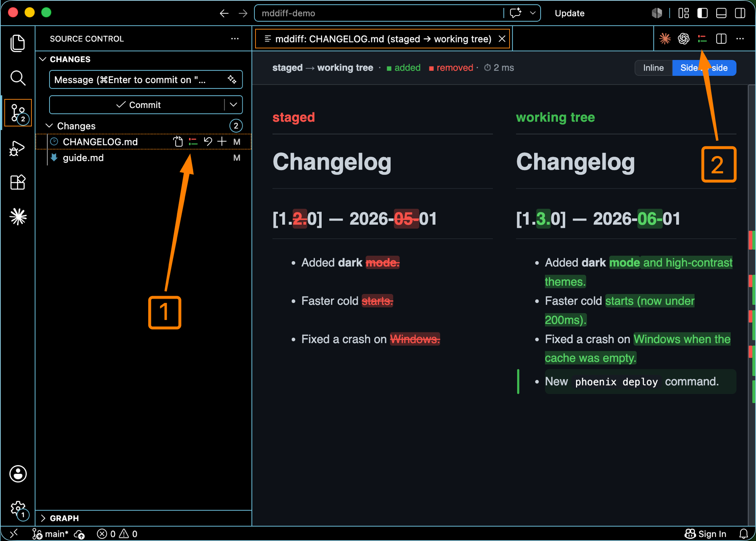Click the staged heading
Viewport: 756px width, 541px height.
[294, 117]
